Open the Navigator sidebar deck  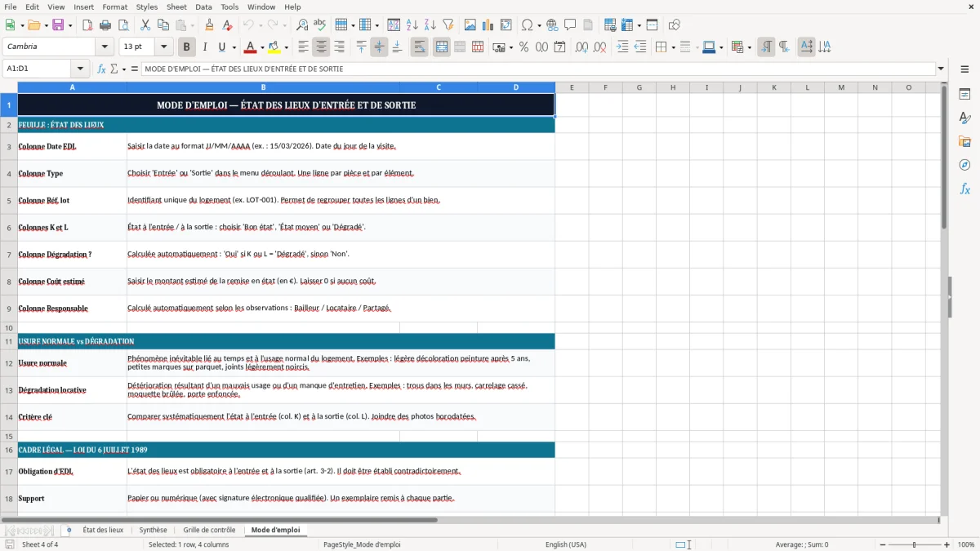pyautogui.click(x=964, y=165)
